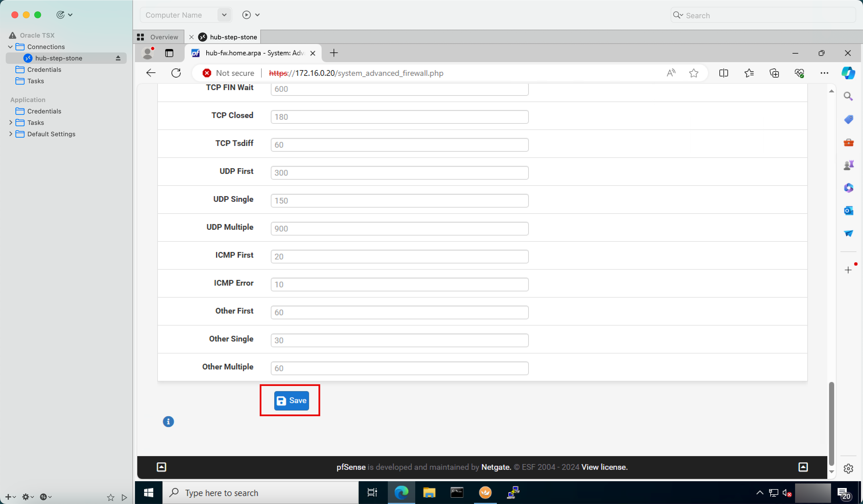The image size is (863, 504).
Task: Click the split screen view icon
Action: (x=723, y=73)
